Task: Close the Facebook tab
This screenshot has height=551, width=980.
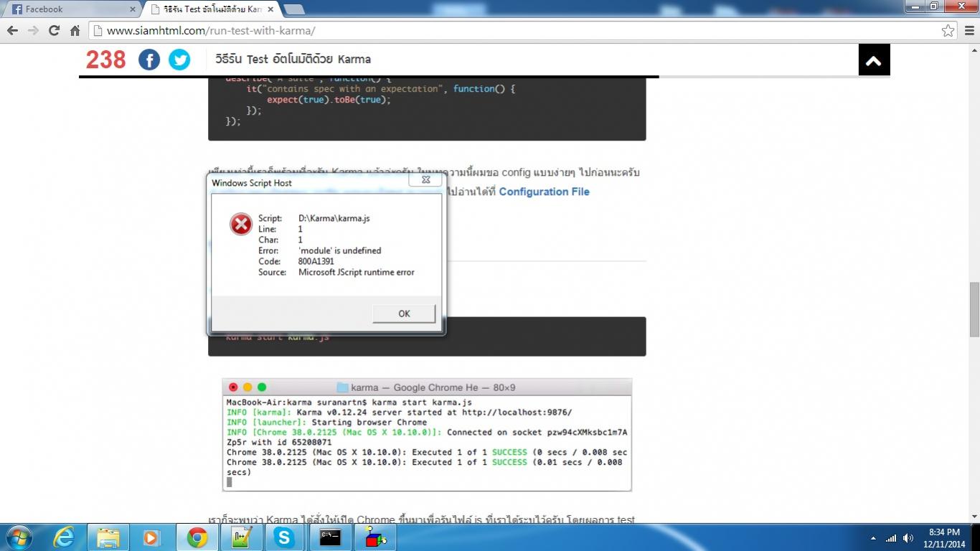Action: [x=133, y=9]
